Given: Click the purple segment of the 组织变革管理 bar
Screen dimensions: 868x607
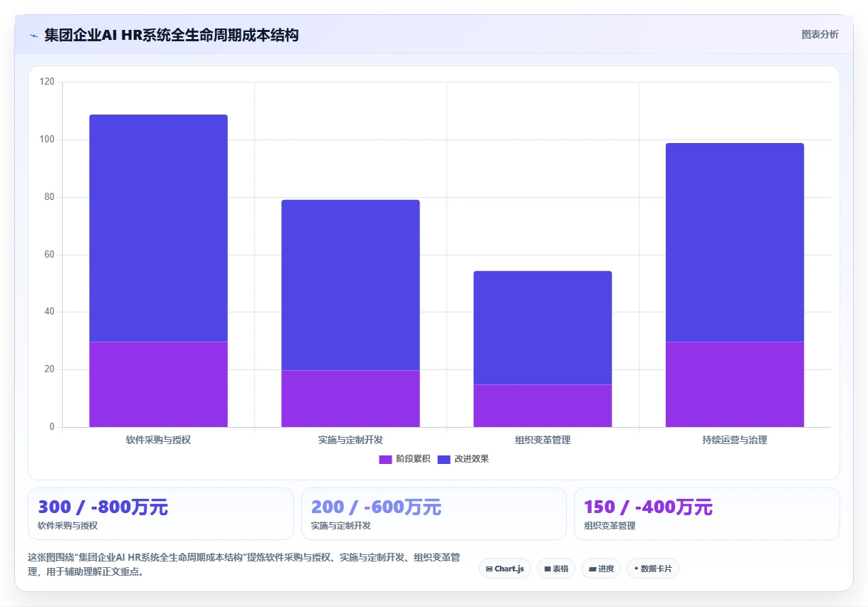Looking at the screenshot, I should (x=543, y=406).
